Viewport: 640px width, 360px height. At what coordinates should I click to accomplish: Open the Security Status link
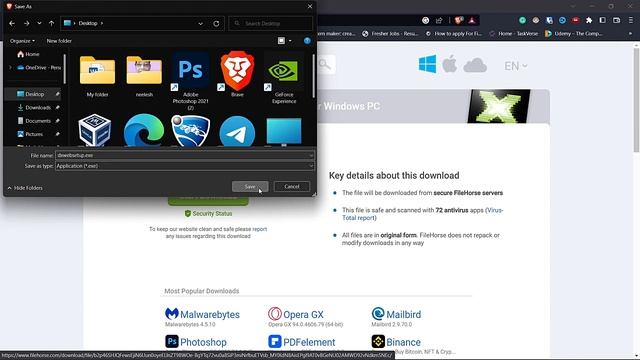click(209, 213)
